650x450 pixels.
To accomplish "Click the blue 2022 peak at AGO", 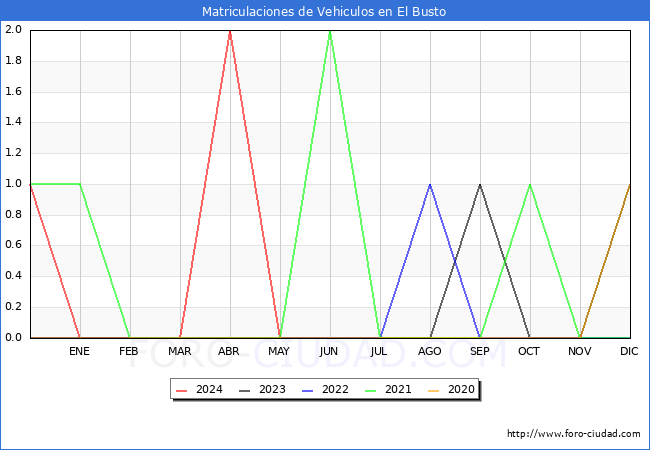I will point(430,185).
